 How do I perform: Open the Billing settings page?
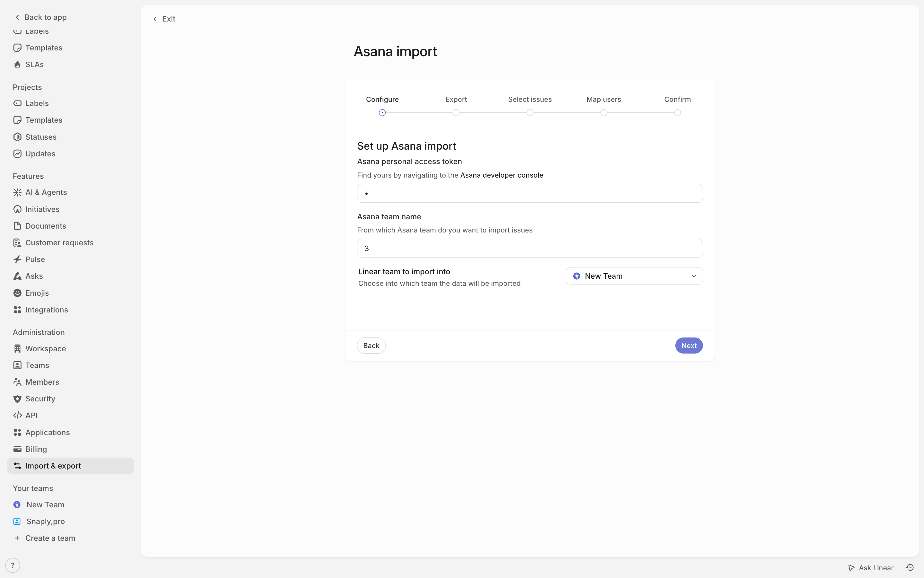[71, 449]
